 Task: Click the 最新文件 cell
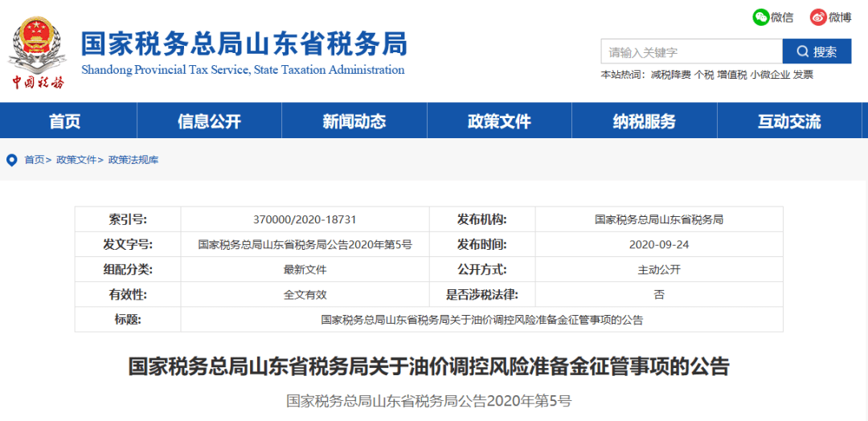coord(305,270)
